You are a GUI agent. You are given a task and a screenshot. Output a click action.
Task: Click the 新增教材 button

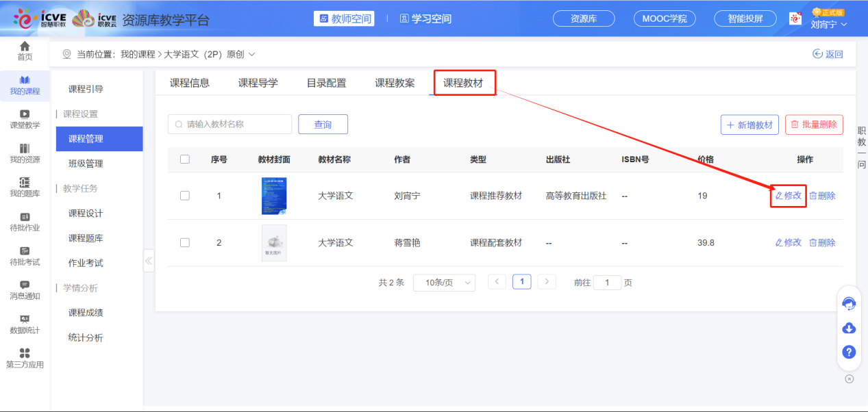coord(749,124)
